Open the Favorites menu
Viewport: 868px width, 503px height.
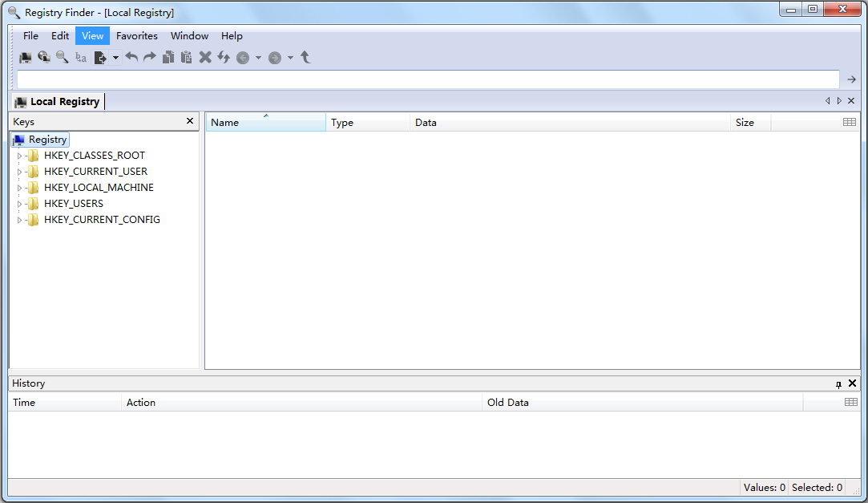coord(137,36)
